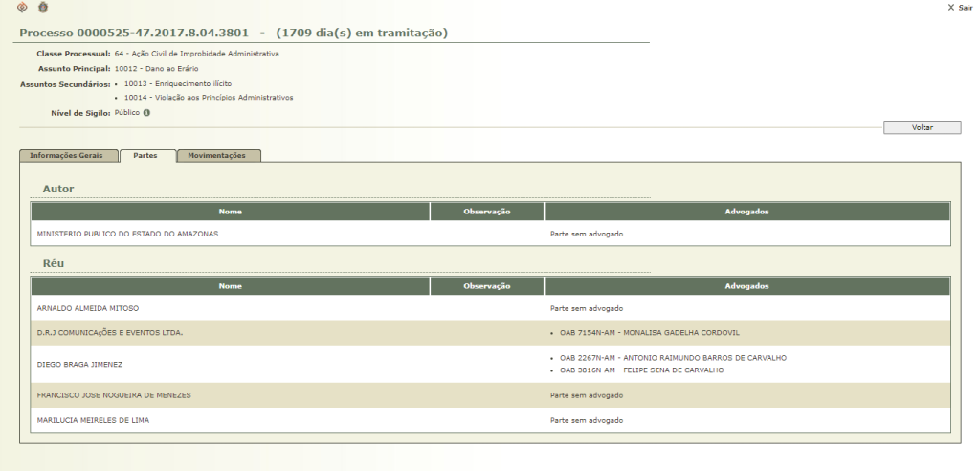The height and width of the screenshot is (471, 980).
Task: Select the Partes tab
Action: 146,156
